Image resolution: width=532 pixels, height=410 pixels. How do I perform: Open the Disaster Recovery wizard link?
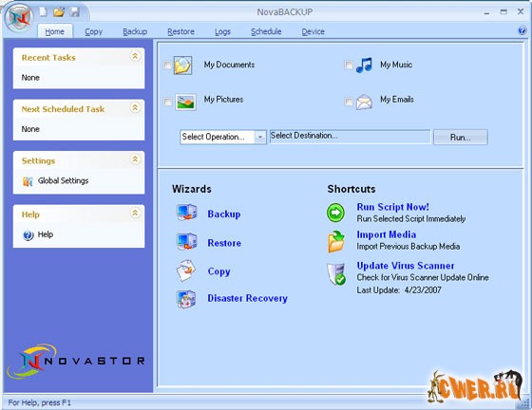point(247,298)
